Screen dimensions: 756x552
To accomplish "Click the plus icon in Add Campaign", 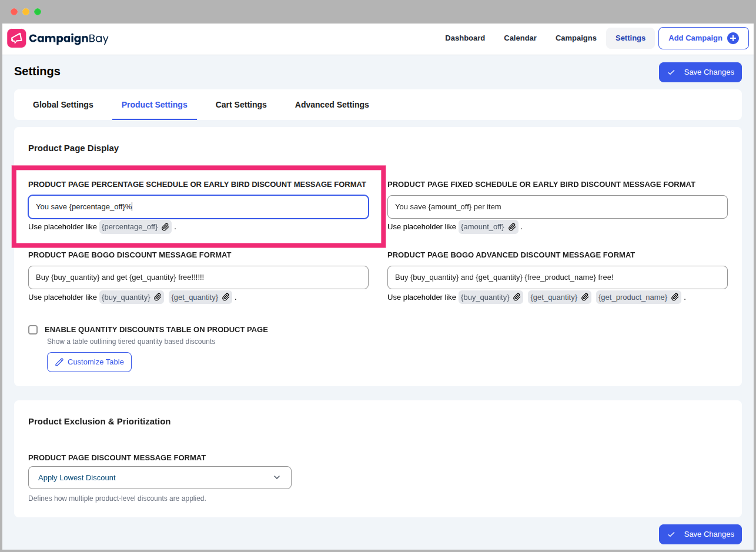I will point(732,38).
